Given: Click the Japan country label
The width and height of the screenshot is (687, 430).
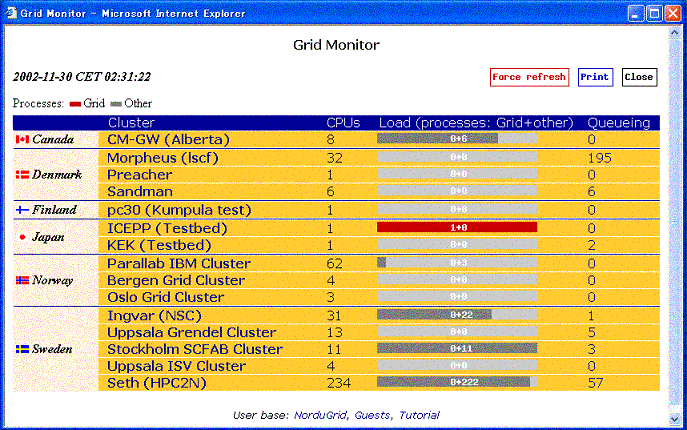Looking at the screenshot, I should [x=48, y=237].
